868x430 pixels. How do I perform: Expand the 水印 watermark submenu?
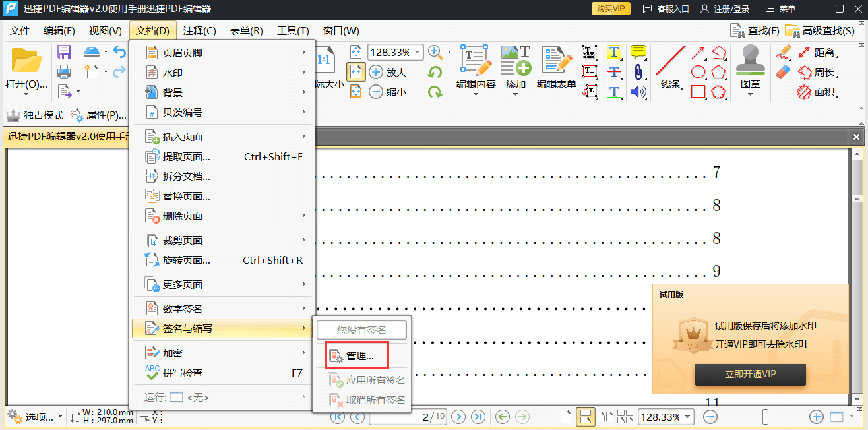(x=222, y=73)
